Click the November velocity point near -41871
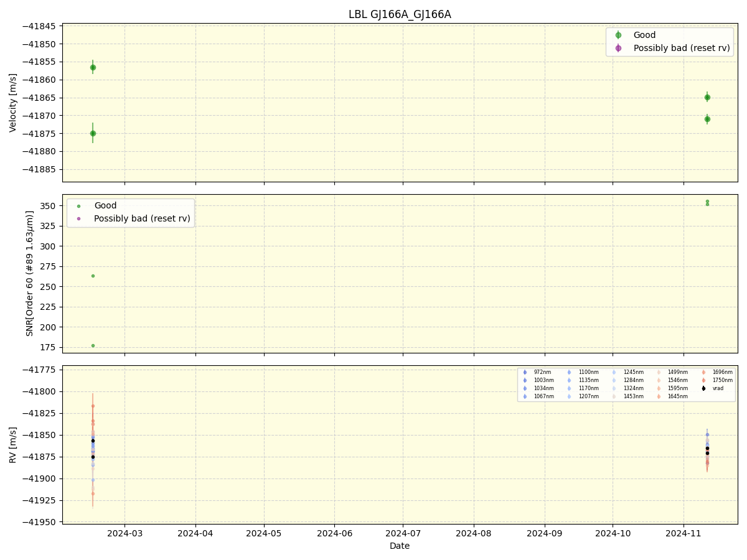This screenshot has height=560, width=747. coord(707,119)
